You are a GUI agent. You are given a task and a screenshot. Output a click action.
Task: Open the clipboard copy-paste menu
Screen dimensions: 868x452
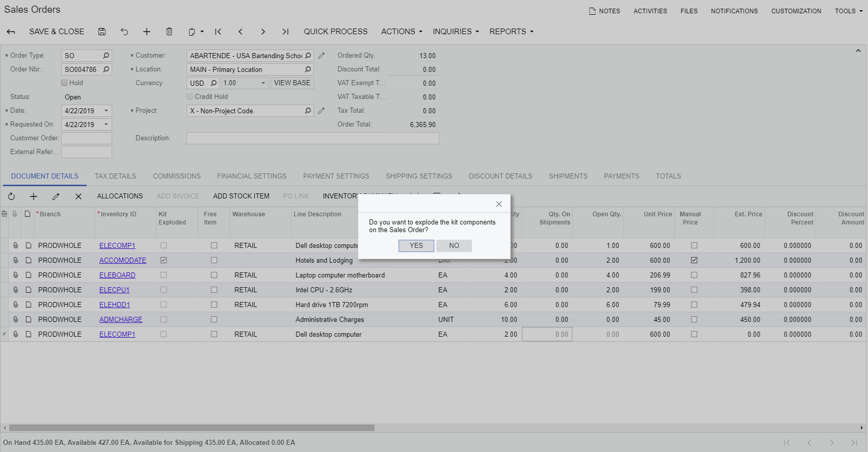(x=196, y=32)
